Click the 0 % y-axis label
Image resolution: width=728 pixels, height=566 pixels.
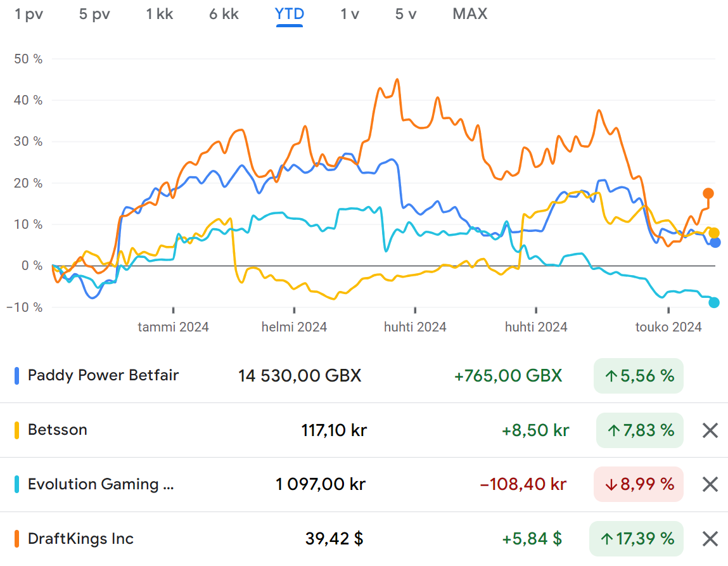32,266
